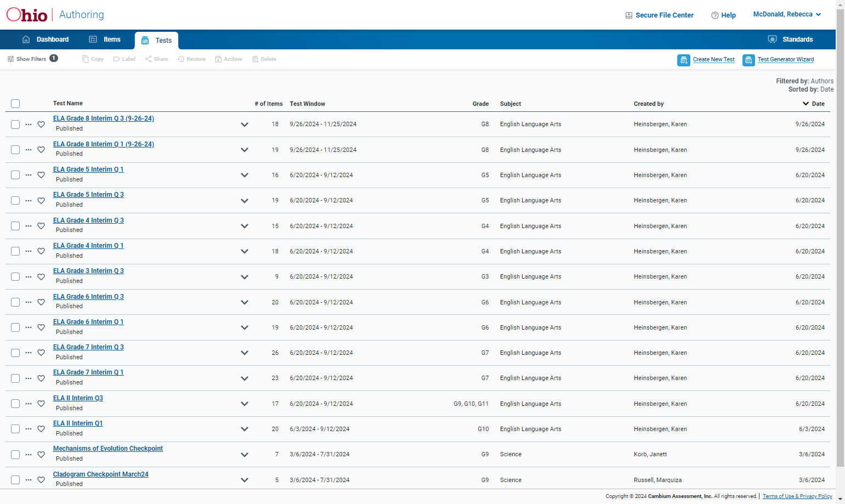This screenshot has height=504, width=845.
Task: Click the Create New Test icon button
Action: (684, 60)
